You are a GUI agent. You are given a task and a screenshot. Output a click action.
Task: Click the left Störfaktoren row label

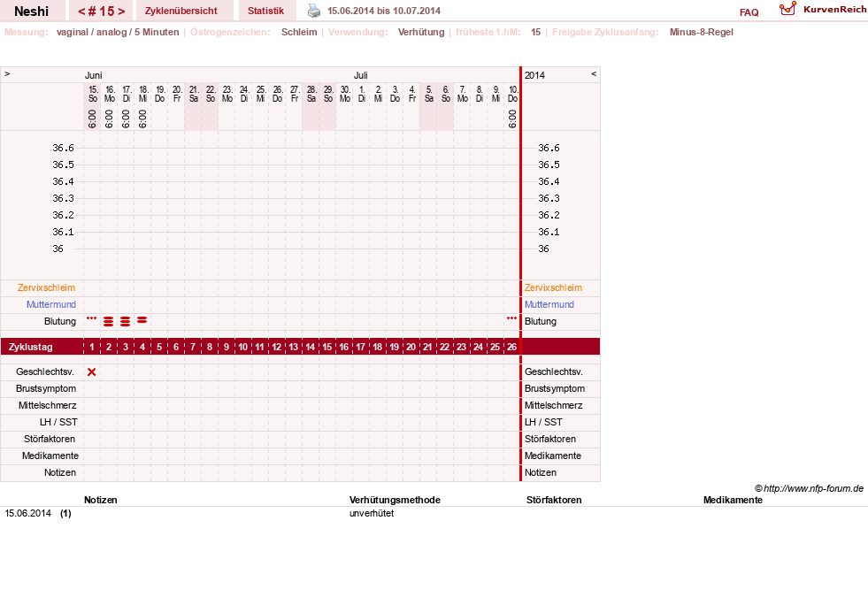point(50,439)
